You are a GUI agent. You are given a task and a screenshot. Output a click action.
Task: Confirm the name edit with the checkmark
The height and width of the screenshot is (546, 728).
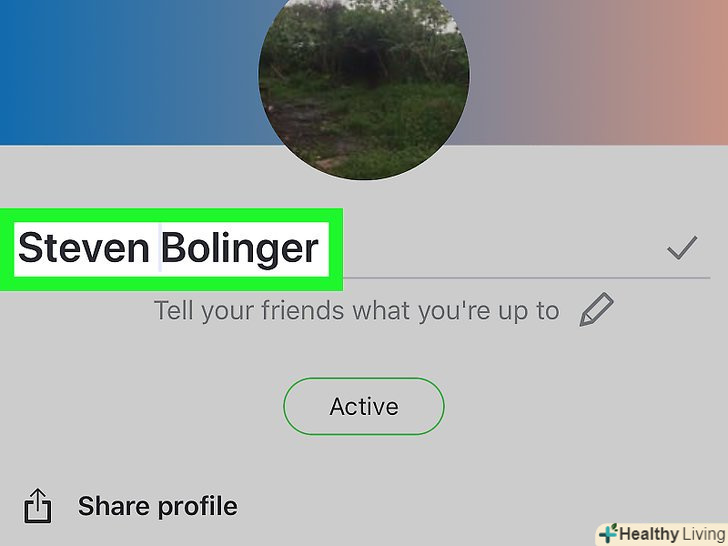tap(682, 247)
